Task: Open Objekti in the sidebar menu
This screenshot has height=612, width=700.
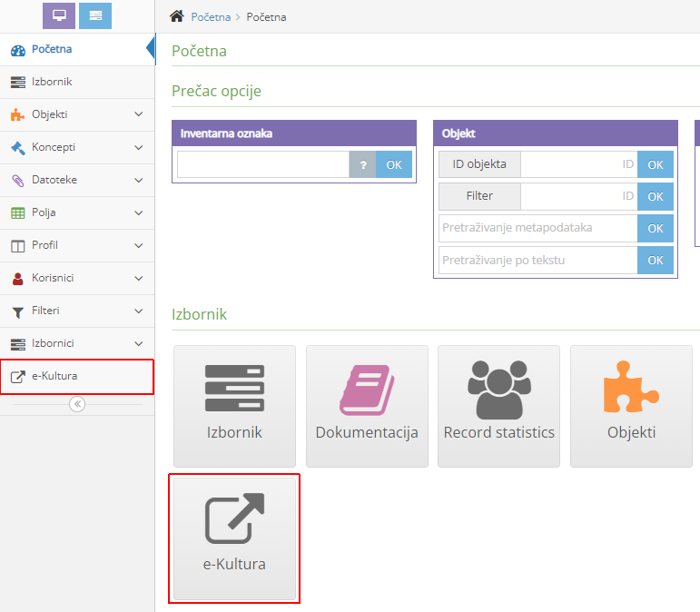Action: 77,114
